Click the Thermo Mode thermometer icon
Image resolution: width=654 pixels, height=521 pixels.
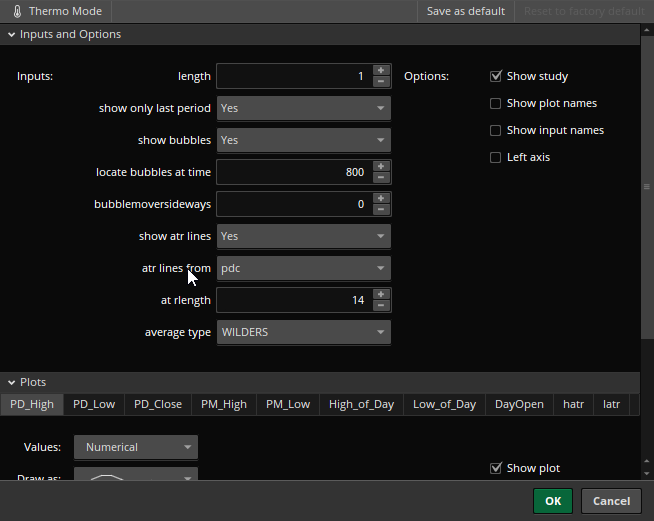[x=17, y=11]
